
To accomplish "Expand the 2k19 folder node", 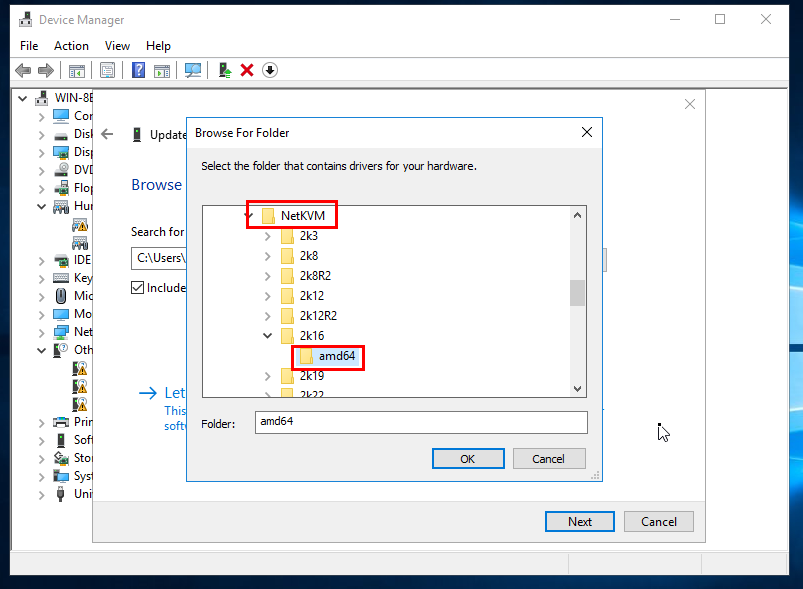I will point(267,376).
